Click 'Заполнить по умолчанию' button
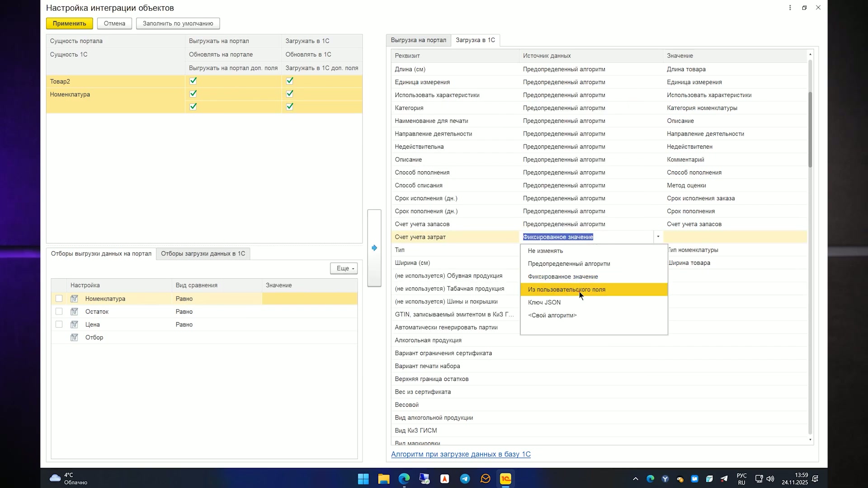 pyautogui.click(x=178, y=23)
